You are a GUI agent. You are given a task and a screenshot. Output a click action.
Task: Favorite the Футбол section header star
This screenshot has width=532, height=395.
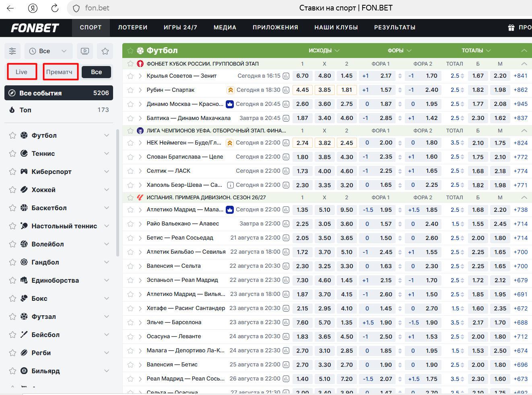pyautogui.click(x=130, y=51)
